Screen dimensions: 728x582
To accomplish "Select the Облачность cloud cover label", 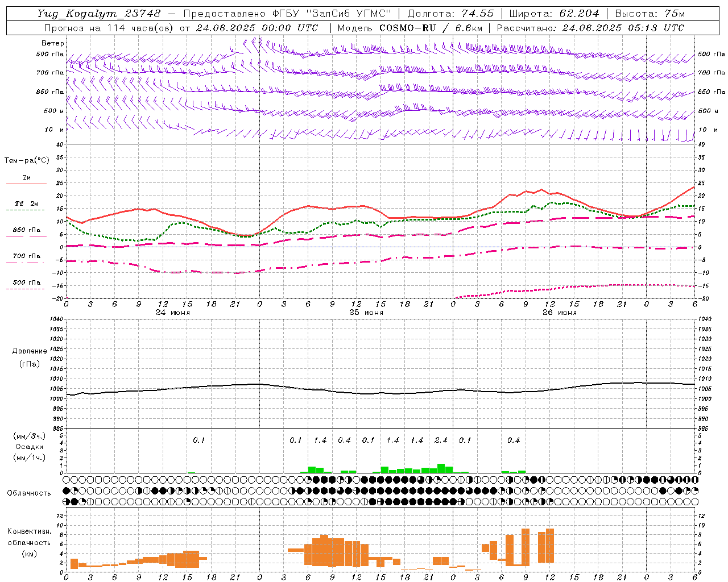I will [x=29, y=493].
